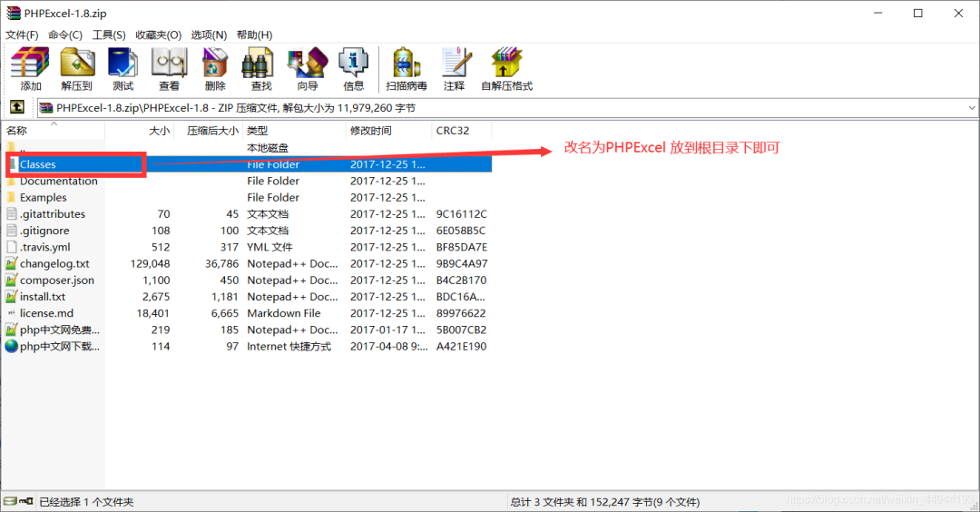Click the WinRAR icon in title bar
Image resolution: width=980 pixels, height=512 pixels.
click(x=13, y=13)
